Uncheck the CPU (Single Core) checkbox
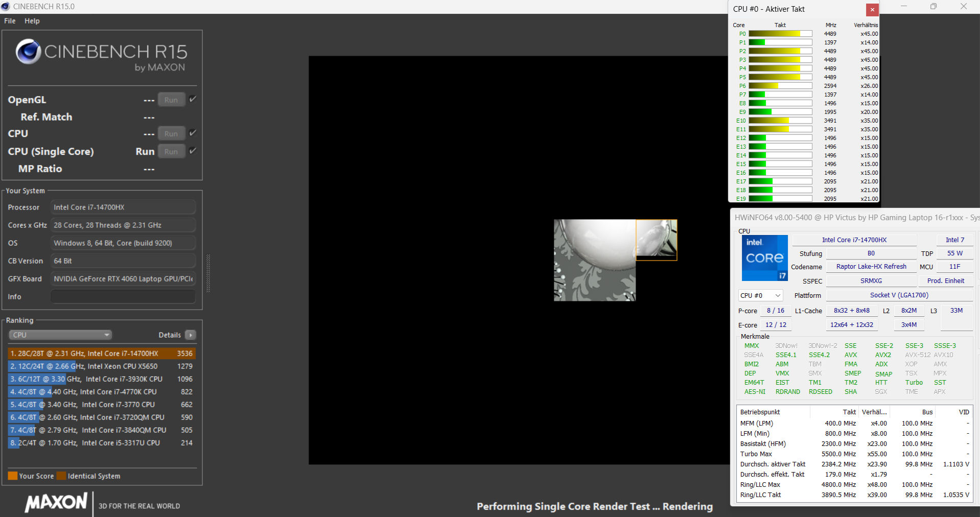Image resolution: width=980 pixels, height=517 pixels. [193, 151]
